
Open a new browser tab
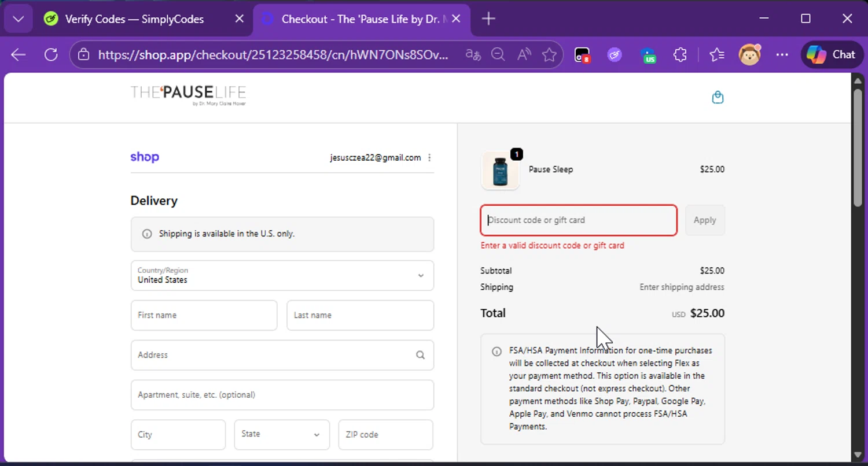point(488,19)
